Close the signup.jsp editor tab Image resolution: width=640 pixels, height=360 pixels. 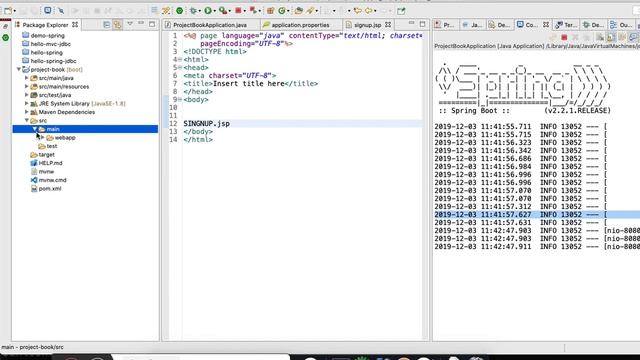tap(388, 25)
